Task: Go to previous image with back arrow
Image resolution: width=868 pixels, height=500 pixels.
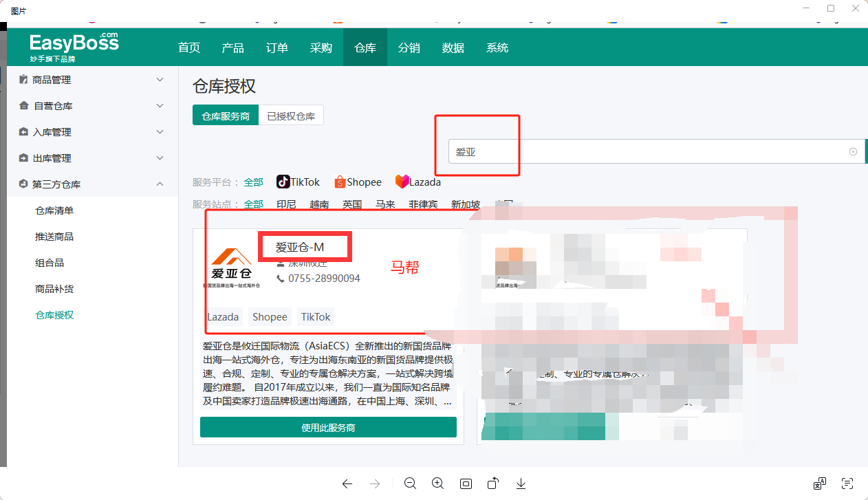Action: (347, 483)
